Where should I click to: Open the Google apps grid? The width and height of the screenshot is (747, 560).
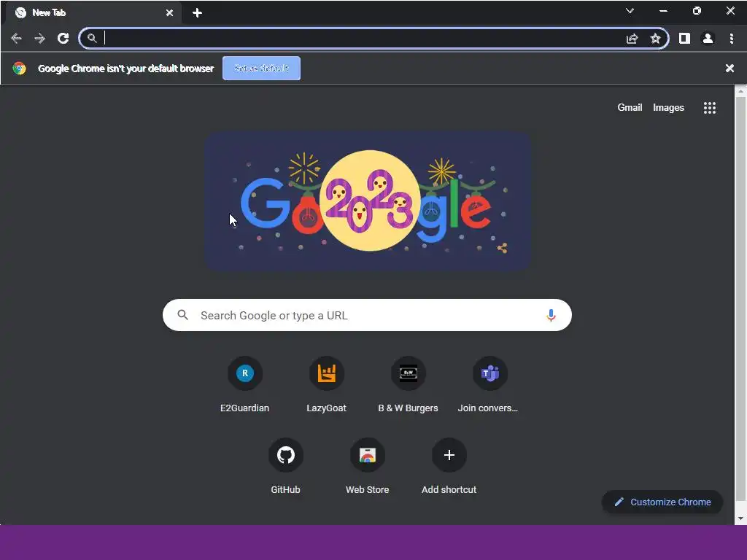[709, 108]
